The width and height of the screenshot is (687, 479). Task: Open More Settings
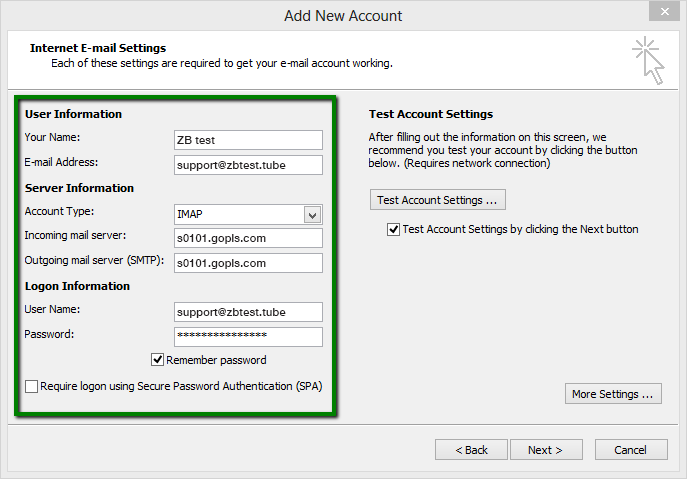point(613,394)
